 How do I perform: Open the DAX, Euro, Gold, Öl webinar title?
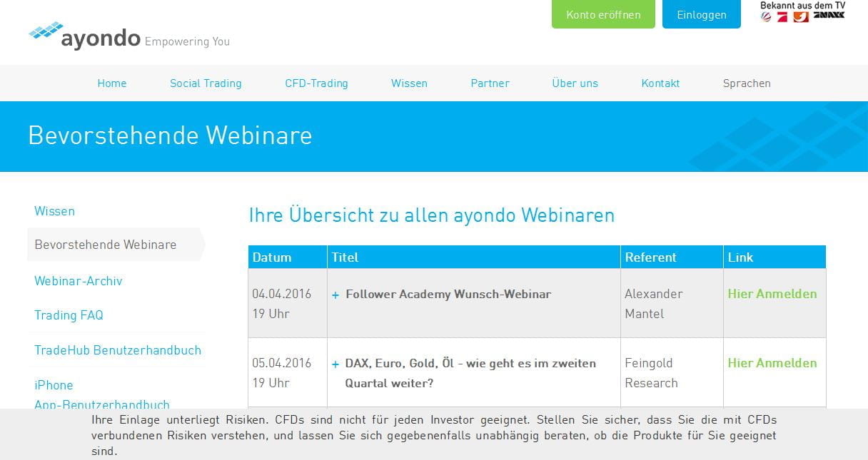point(470,373)
